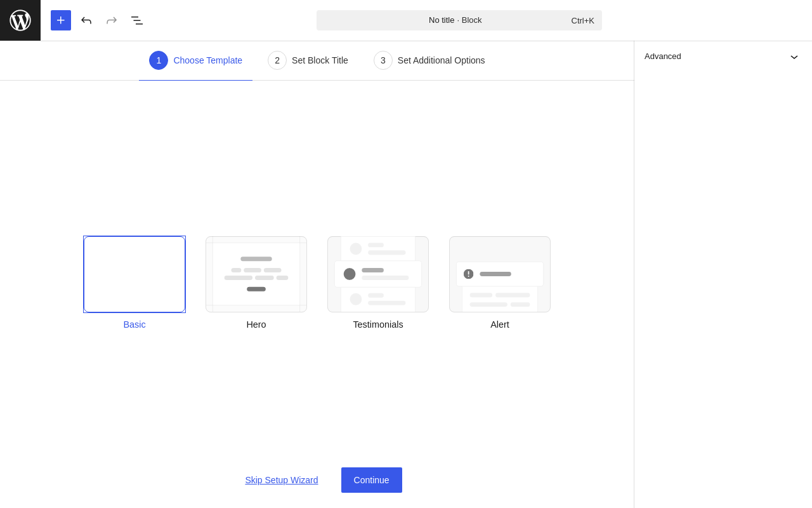Select the Testimonials template thumbnail

click(x=378, y=274)
